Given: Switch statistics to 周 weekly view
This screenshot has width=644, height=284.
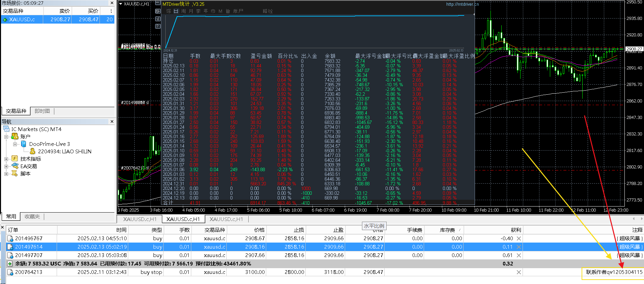Looking at the screenshot, I should pyautogui.click(x=184, y=11).
